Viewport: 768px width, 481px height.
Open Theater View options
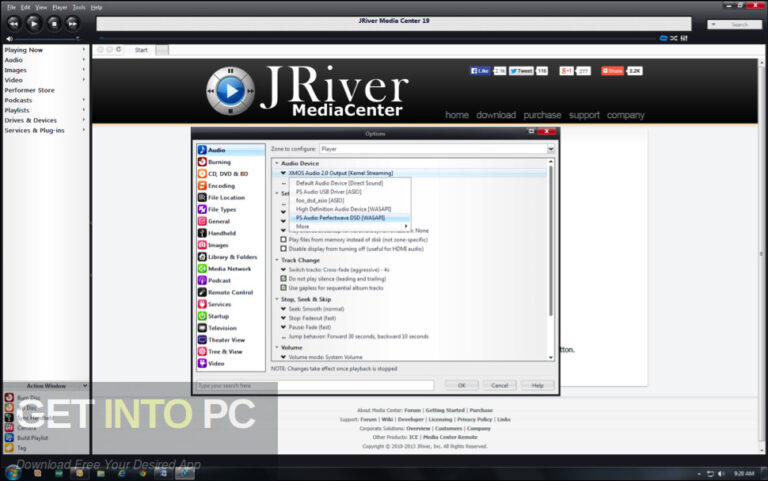point(226,340)
